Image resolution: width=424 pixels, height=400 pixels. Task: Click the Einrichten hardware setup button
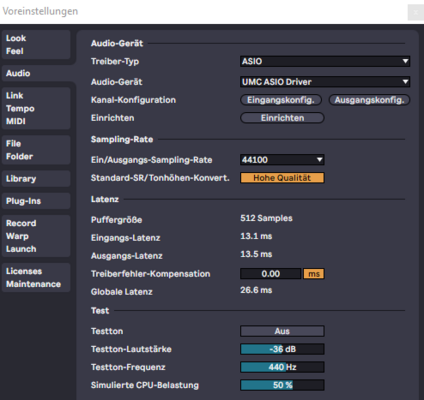point(282,118)
